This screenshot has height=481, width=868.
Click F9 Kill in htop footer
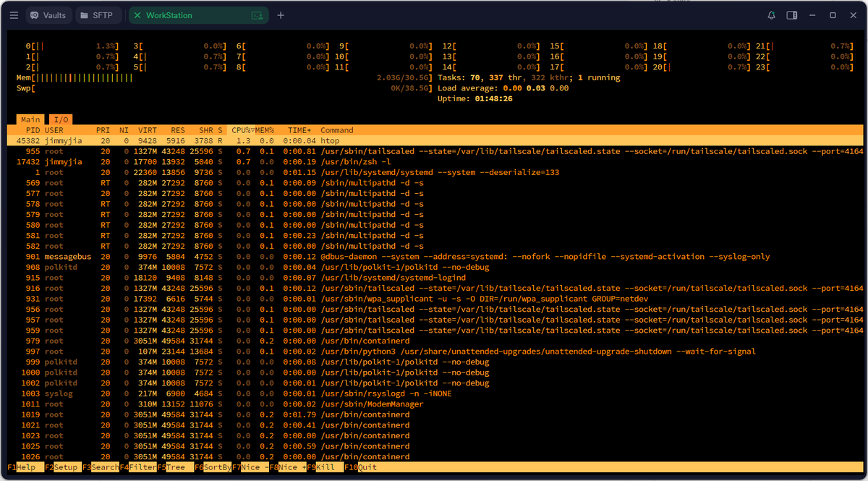(x=325, y=467)
